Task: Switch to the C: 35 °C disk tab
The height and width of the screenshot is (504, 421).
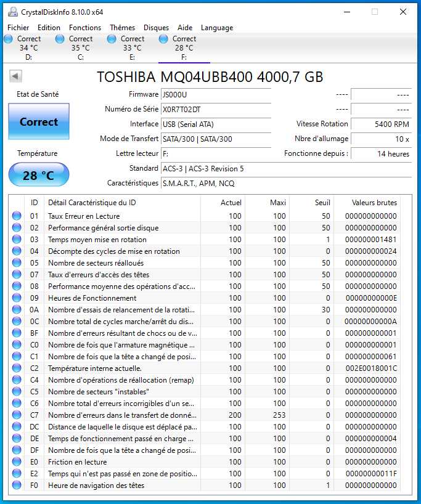Action: click(80, 48)
